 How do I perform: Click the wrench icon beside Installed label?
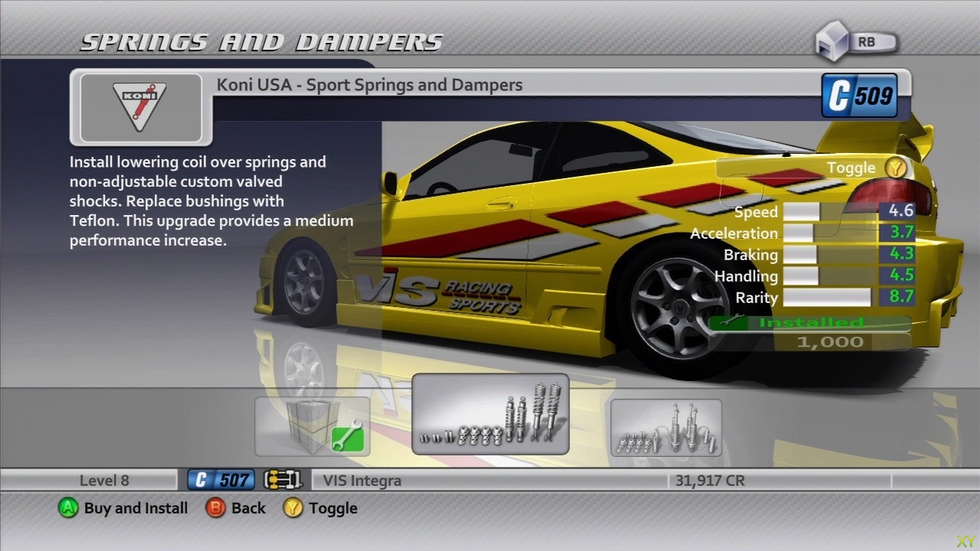click(731, 323)
